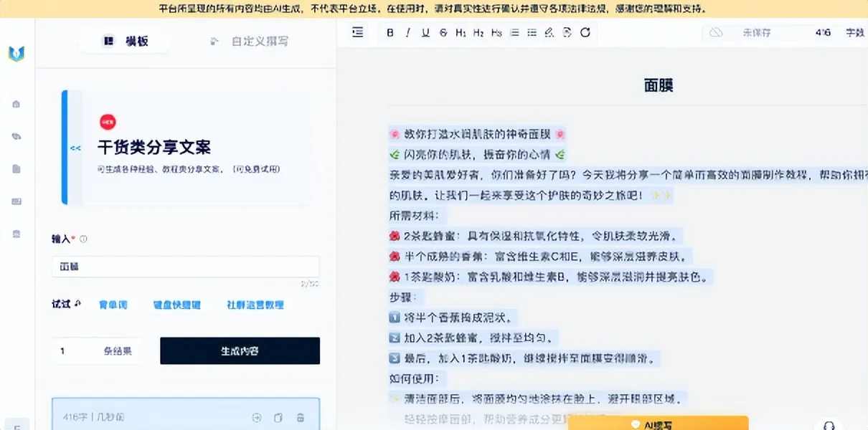Viewport: 868px width, 430px height.
Task: Toggle the indent/outline icon in editor toolbar
Action: (x=358, y=32)
